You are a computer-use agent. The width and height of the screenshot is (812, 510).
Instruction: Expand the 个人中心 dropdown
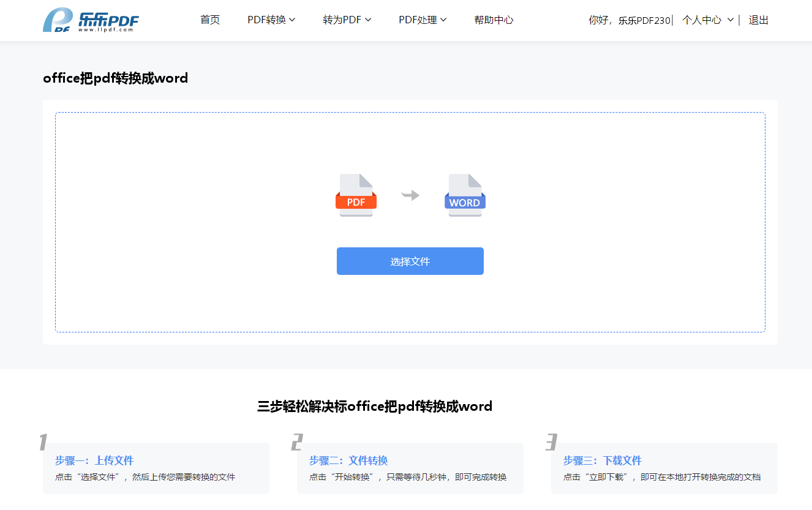[708, 20]
